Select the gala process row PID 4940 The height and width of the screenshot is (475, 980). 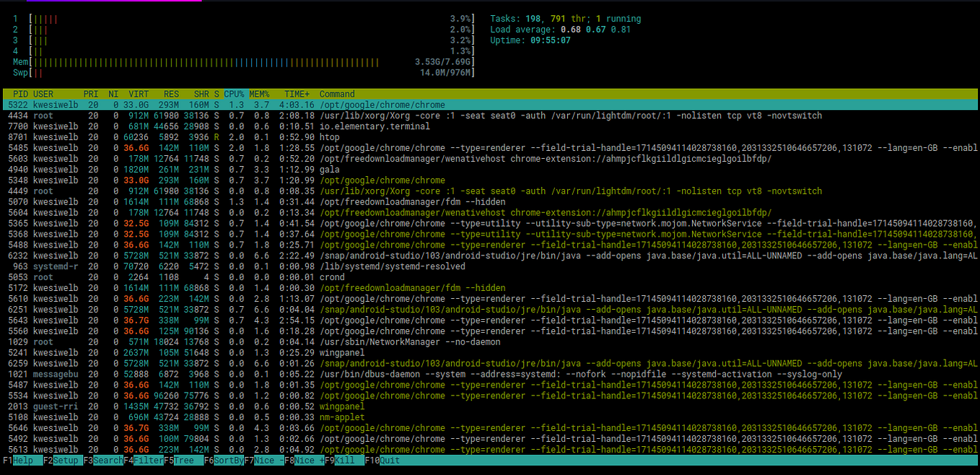point(216,169)
